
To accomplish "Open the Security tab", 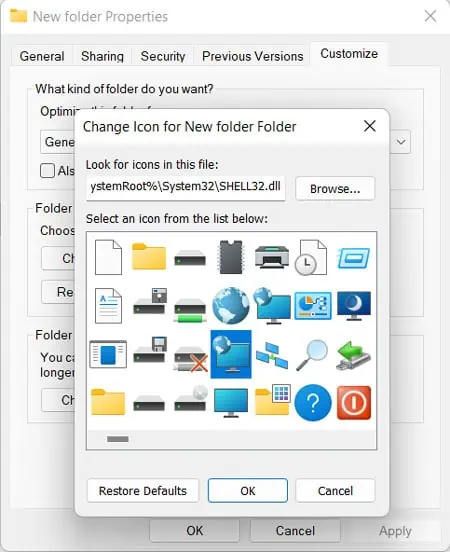I will coord(163,56).
